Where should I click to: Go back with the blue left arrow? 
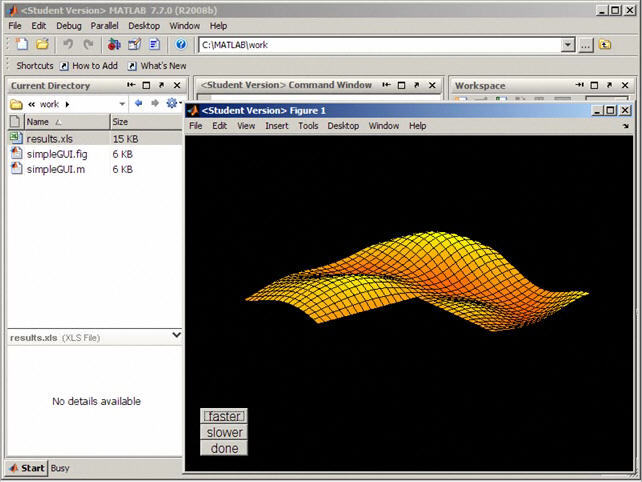[138, 103]
